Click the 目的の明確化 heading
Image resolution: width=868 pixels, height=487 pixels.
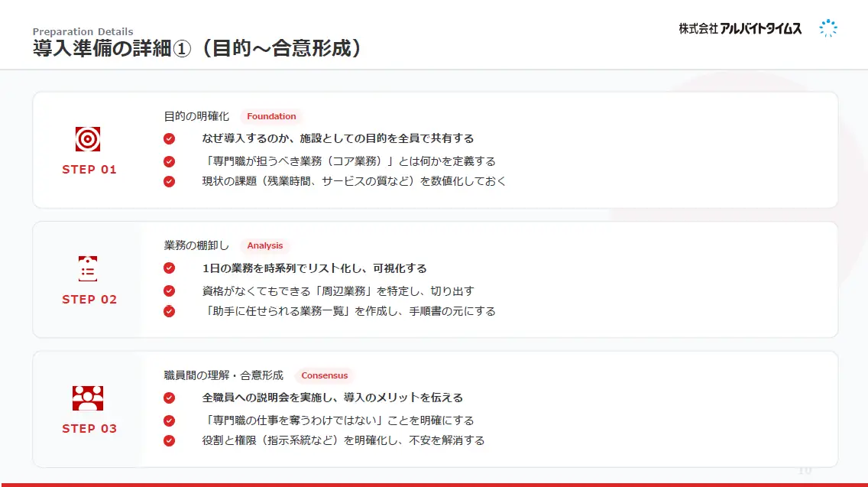pyautogui.click(x=196, y=116)
